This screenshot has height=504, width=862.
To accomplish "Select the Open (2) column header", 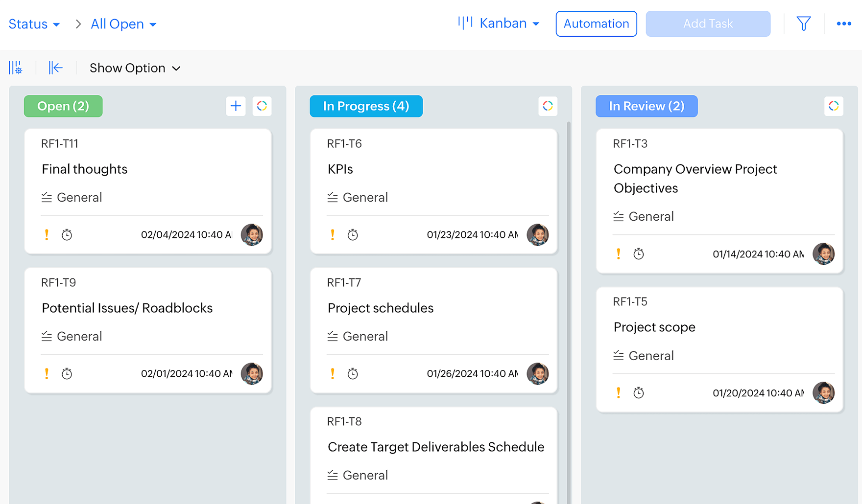I will 63,106.
